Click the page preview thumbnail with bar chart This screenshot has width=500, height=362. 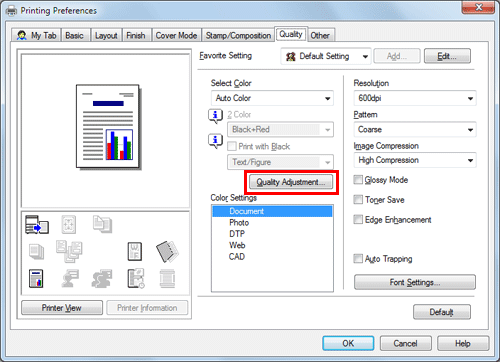tap(107, 126)
